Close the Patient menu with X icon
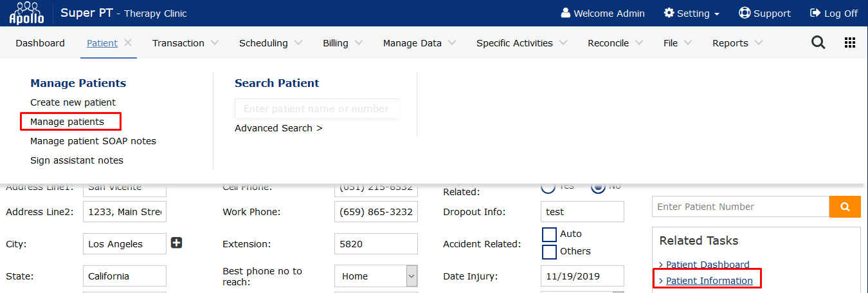The image size is (868, 293). pos(128,43)
